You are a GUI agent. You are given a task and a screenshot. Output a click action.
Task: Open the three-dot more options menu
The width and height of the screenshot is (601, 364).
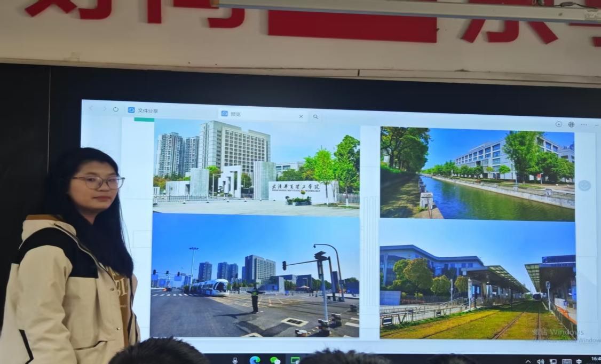584,125
